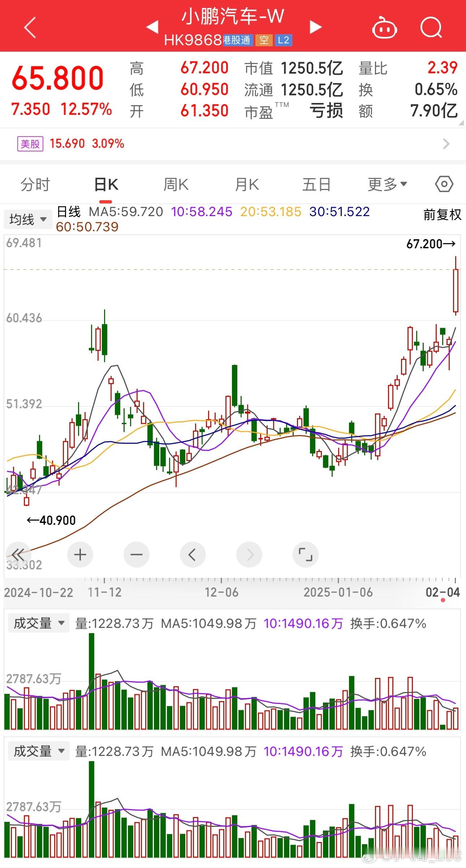
Task: Tap the high price 67.200 in header
Action: [x=204, y=68]
